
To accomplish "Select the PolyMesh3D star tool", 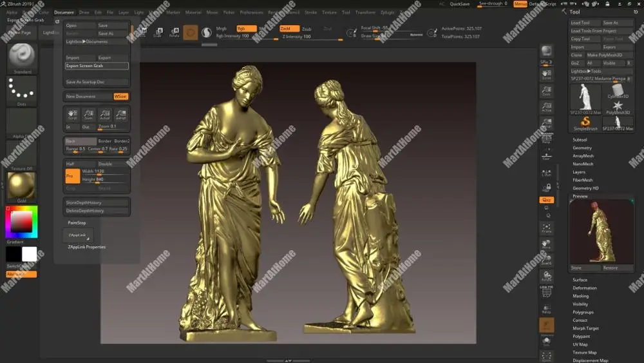I will tap(618, 107).
